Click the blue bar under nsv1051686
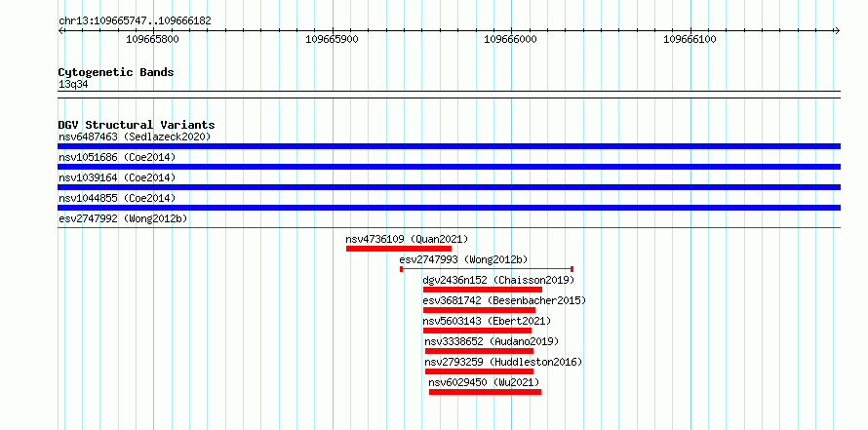This screenshot has height=430, width=868. tap(449, 167)
